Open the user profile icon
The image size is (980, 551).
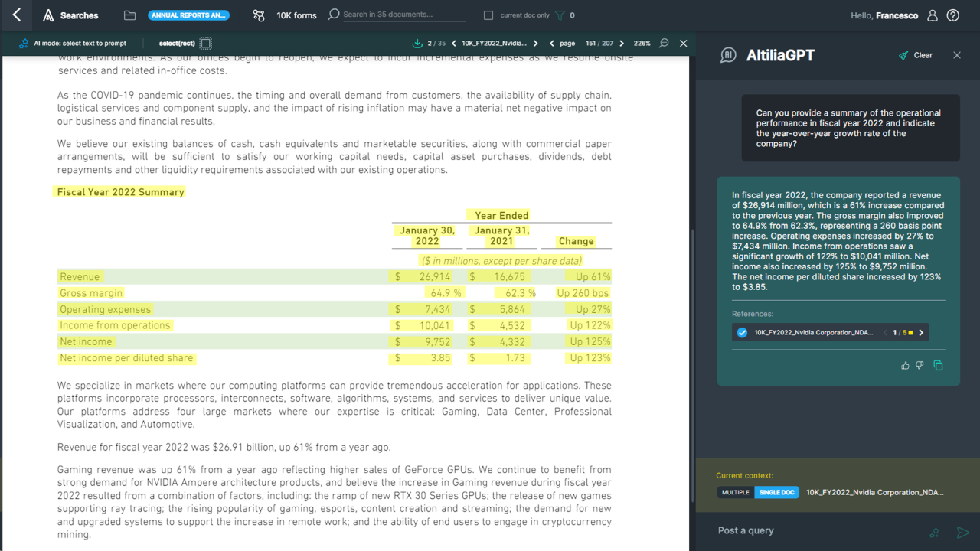933,15
